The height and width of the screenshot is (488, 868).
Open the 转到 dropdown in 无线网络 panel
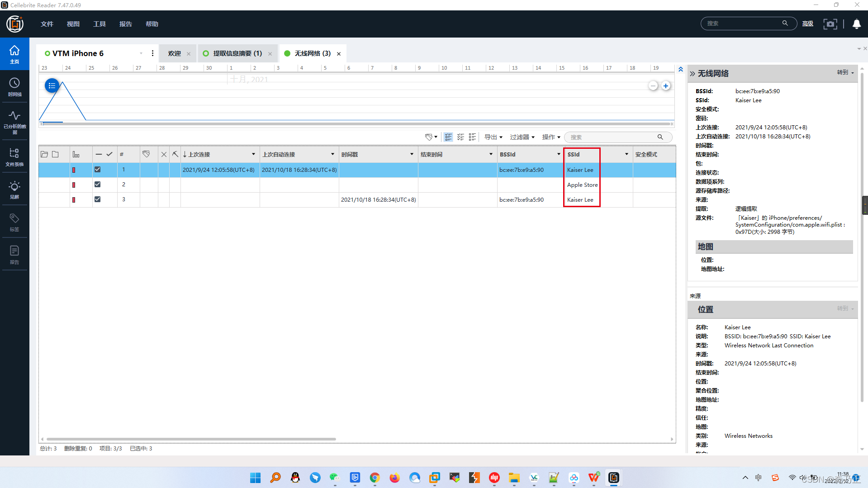coord(845,72)
